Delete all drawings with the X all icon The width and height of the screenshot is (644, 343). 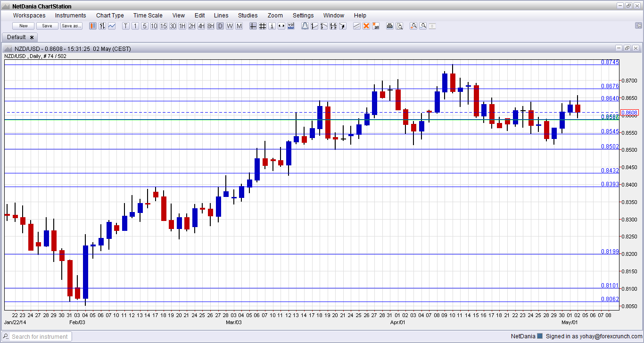coord(376,26)
